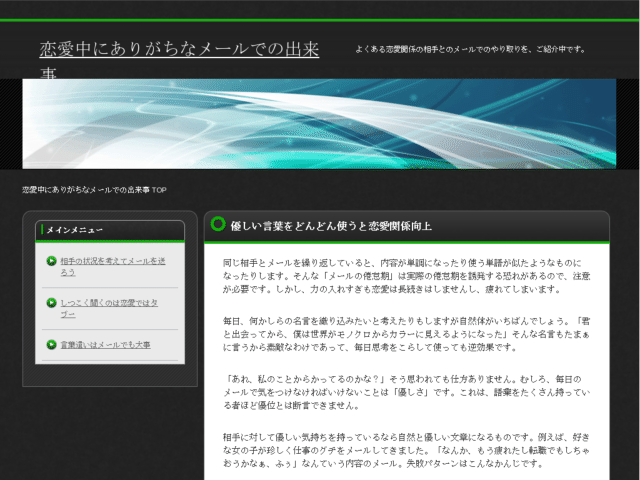The image size is (640, 480).
Task: Open 言葉遣いはメールでも大事 menu link
Action: point(105,345)
